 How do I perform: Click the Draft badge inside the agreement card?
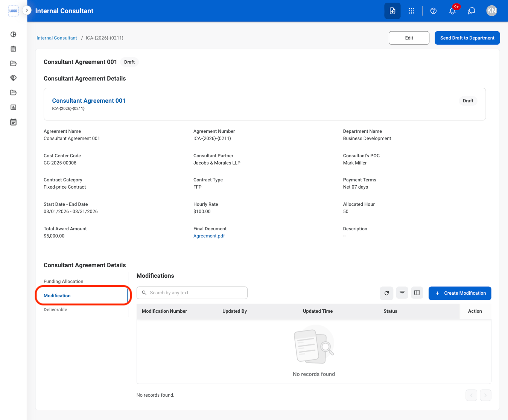[x=468, y=101]
